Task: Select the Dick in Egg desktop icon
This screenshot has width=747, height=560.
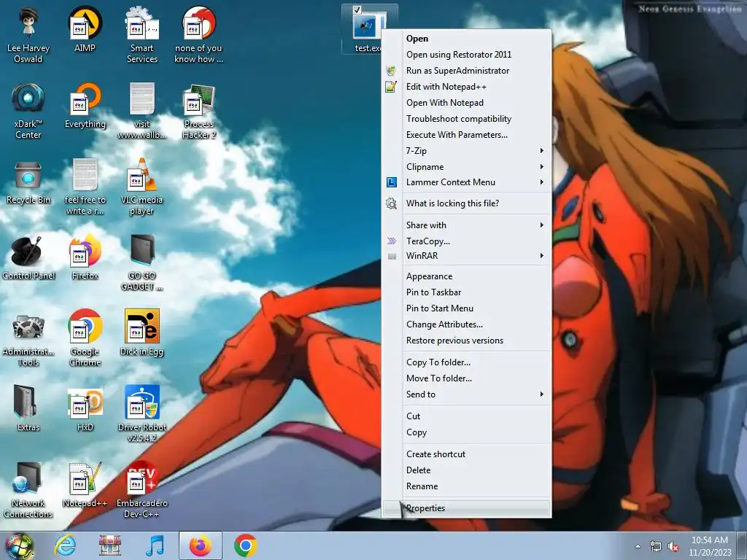Action: (x=142, y=332)
